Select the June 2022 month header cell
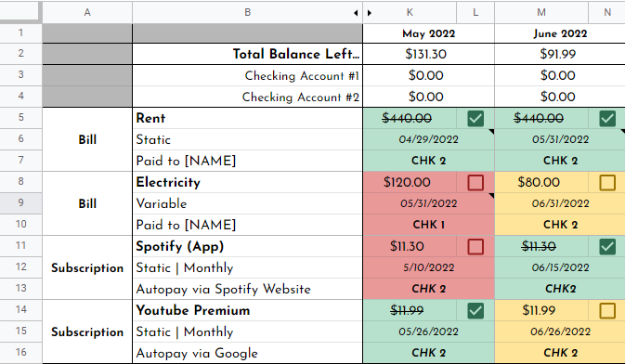 coord(560,33)
